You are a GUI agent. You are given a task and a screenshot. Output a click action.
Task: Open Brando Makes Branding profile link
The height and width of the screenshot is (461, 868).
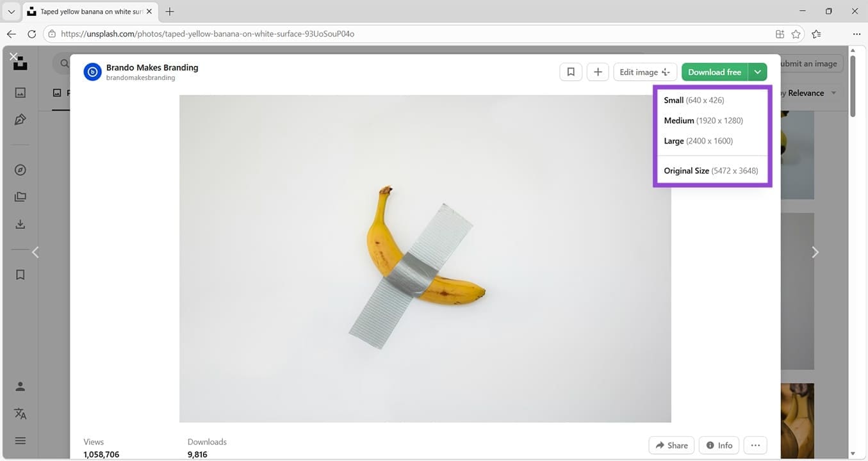(x=152, y=67)
